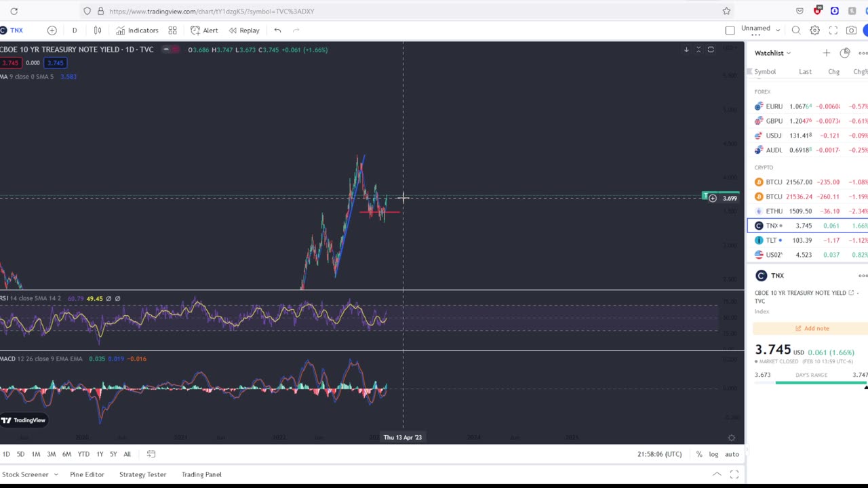Reload the browser page

[x=14, y=11]
